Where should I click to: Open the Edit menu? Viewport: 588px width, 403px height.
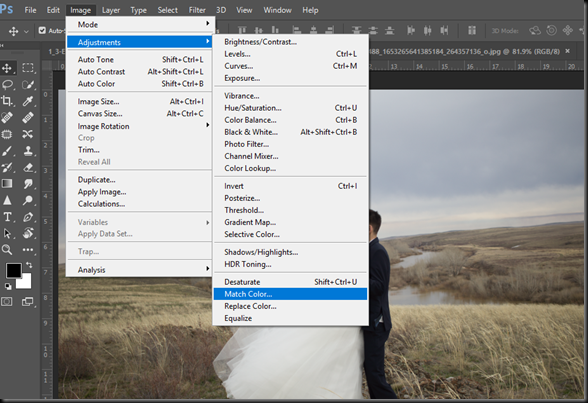(53, 10)
